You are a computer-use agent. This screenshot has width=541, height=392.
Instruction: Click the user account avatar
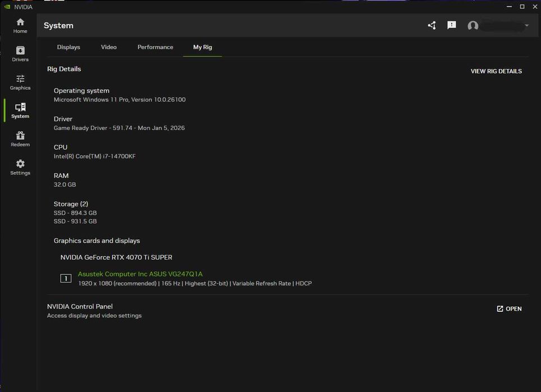(x=473, y=25)
